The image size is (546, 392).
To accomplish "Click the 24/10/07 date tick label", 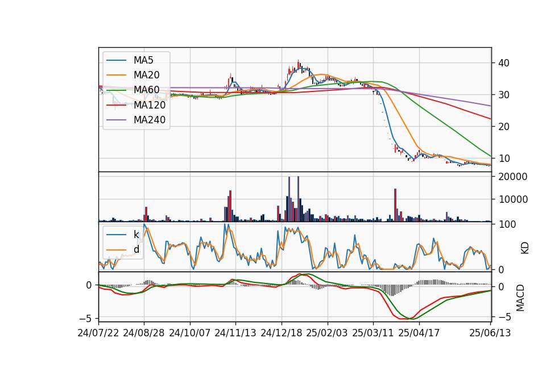I will (x=190, y=333).
